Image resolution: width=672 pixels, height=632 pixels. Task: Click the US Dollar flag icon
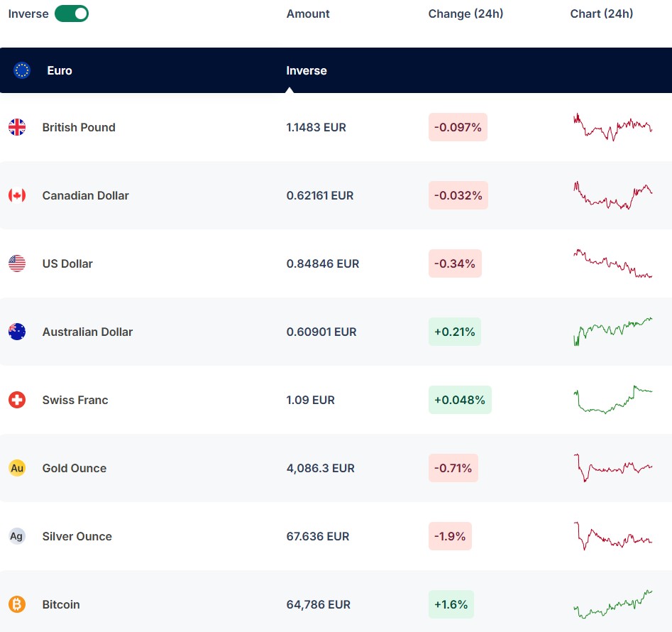[x=17, y=263]
